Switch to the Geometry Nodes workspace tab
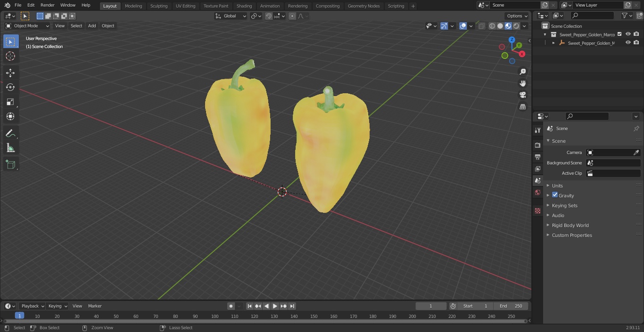Screen dimensions: 644x332 pyautogui.click(x=363, y=6)
